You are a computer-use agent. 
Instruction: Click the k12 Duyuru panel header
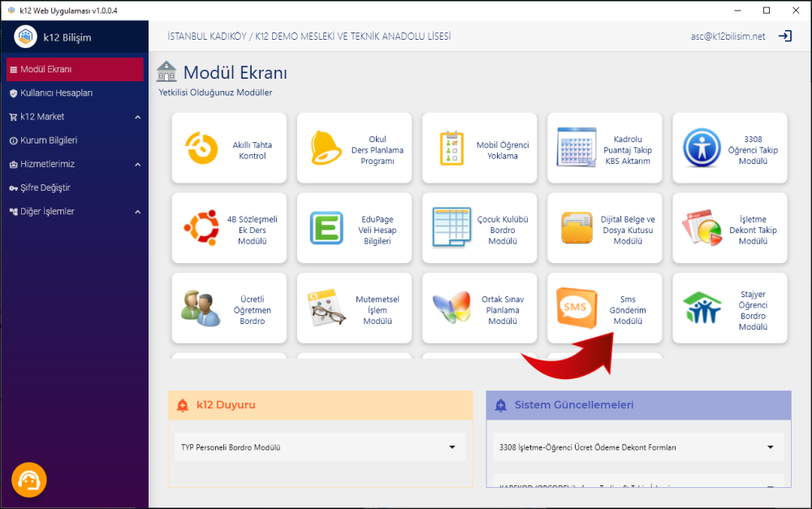click(320, 405)
